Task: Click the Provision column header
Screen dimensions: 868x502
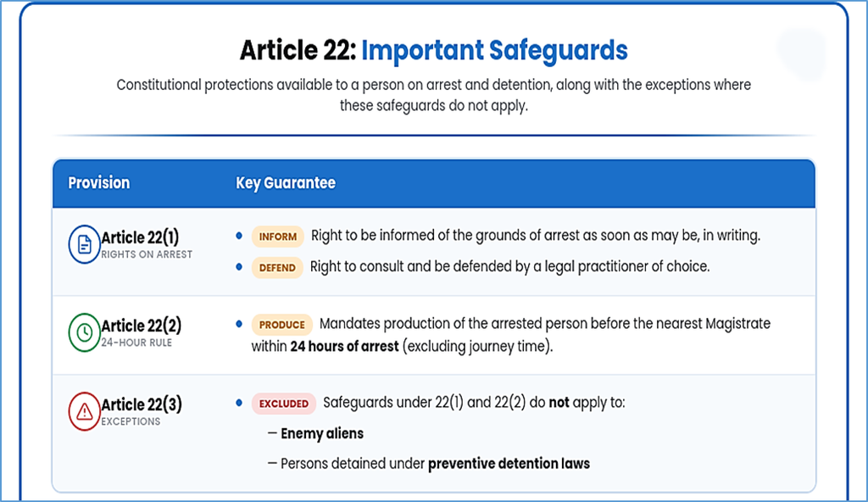Action: (x=99, y=183)
